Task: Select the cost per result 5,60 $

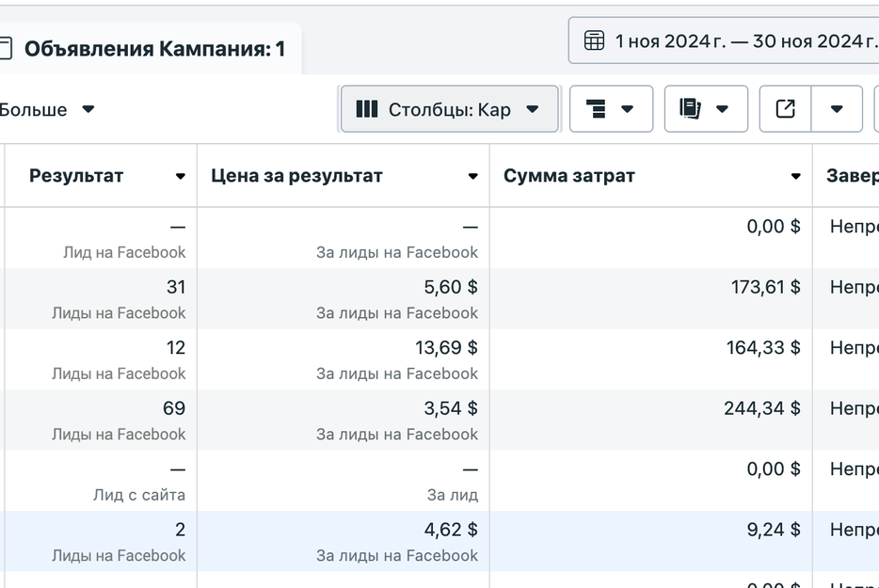Action: coord(451,287)
